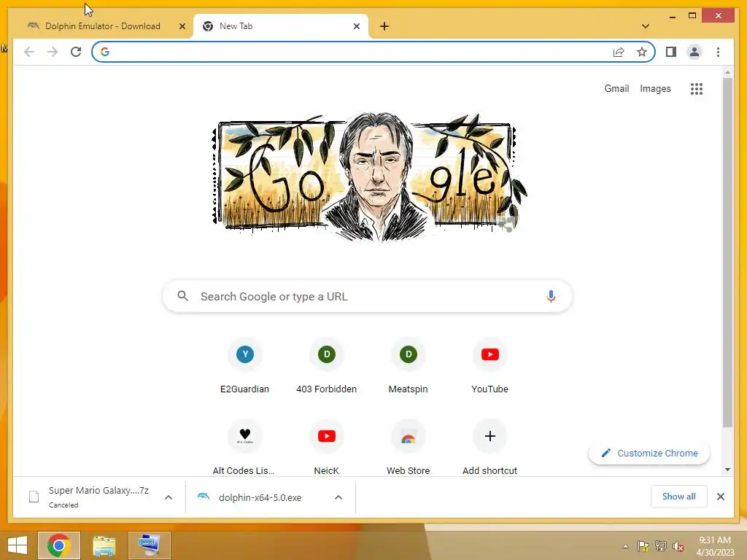Screen dimensions: 747x560
Task: Open the network tray icon
Action: click(x=660, y=546)
